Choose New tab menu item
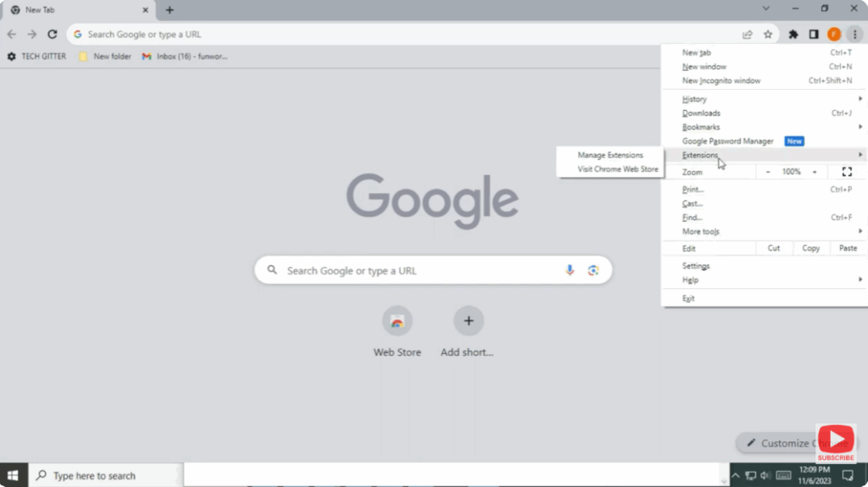The height and width of the screenshot is (487, 868). 764,53
